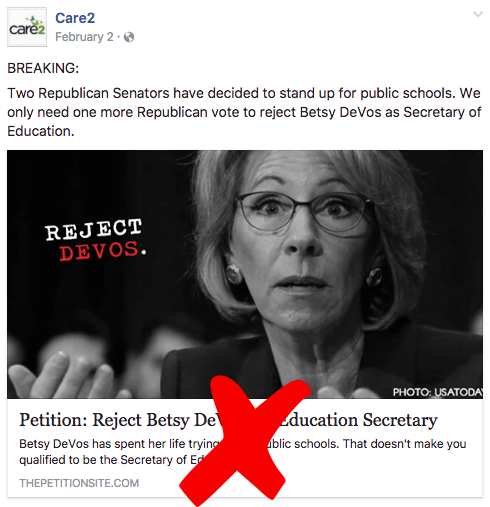The image size is (490, 507).
Task: Click the large red X mark
Action: point(245,440)
